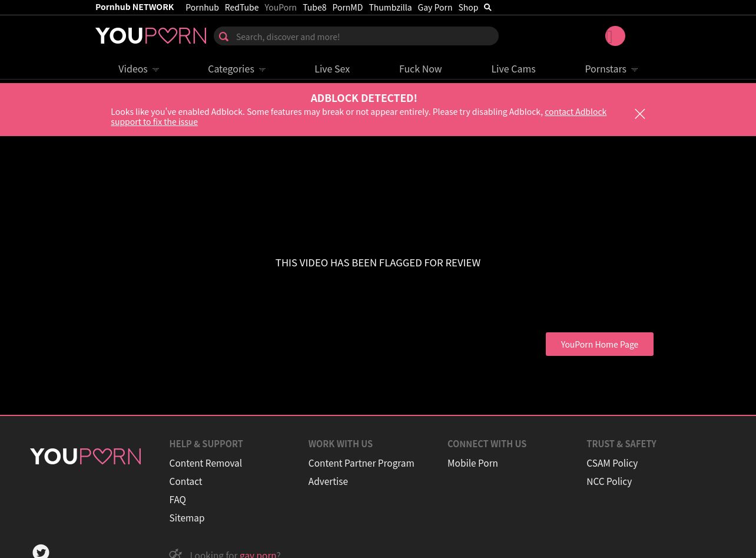
Task: Open Gay Porn in the network bar
Action: [435, 7]
